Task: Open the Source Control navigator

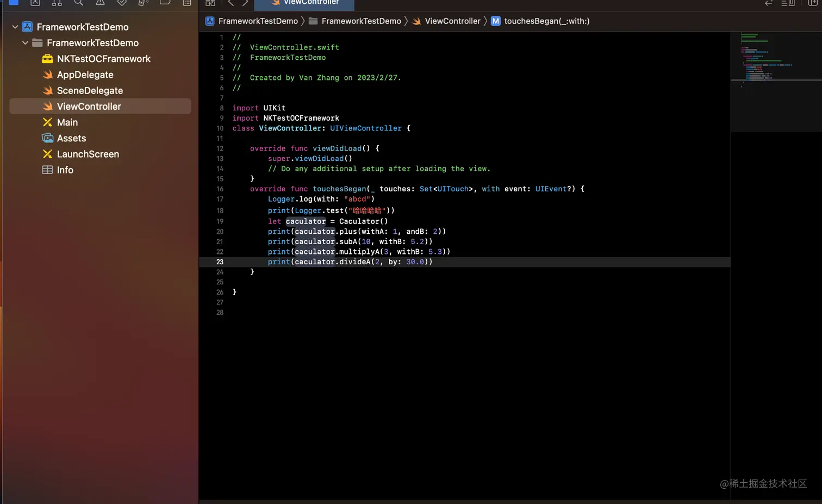Action: [35, 2]
